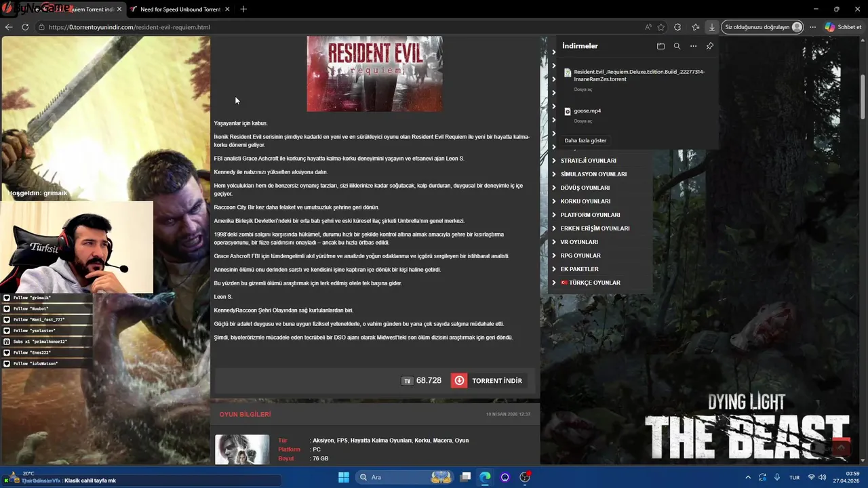
Task: Close the Resident Evil Requiem torrent tab
Action: tap(119, 9)
